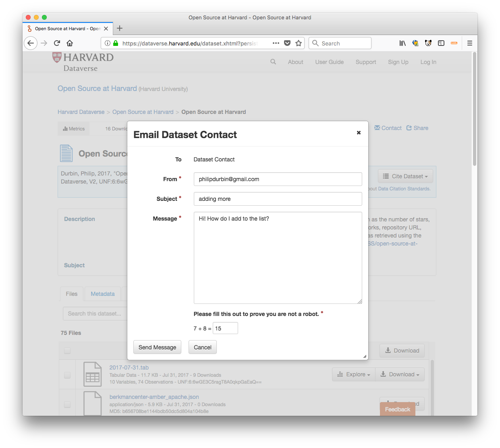Open the Download dropdown for 2017-07-31.tab

[x=400, y=374]
